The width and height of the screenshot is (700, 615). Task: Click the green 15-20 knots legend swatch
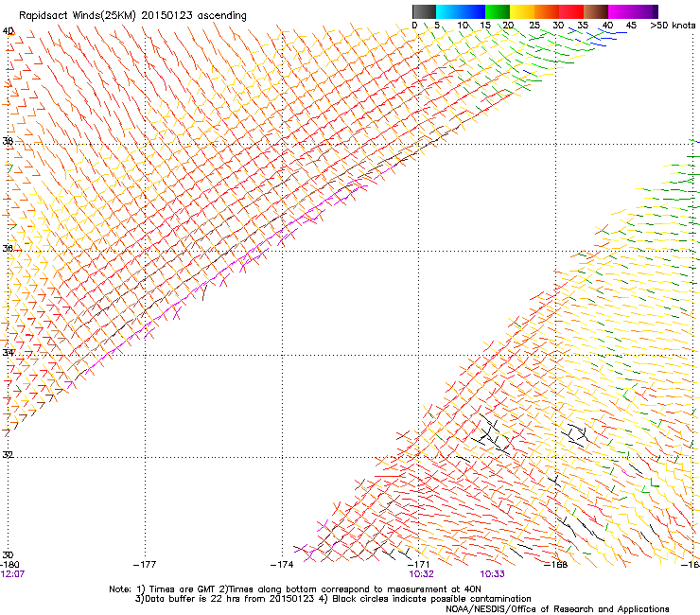pos(498,11)
